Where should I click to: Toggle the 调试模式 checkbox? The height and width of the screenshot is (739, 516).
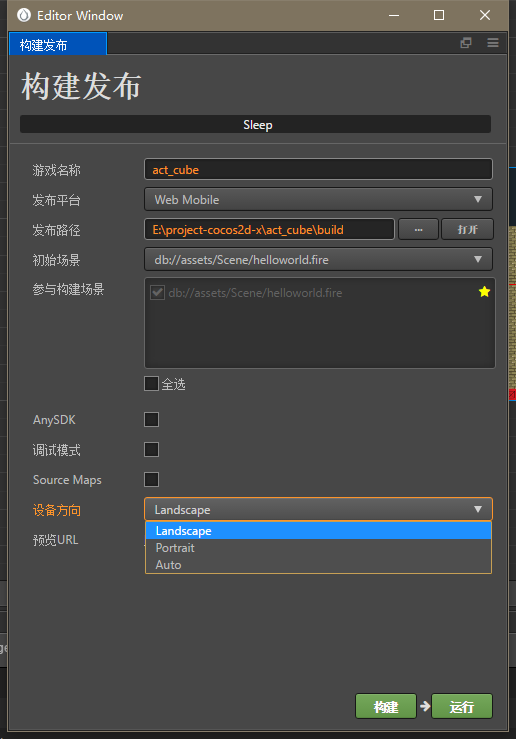tap(151, 450)
